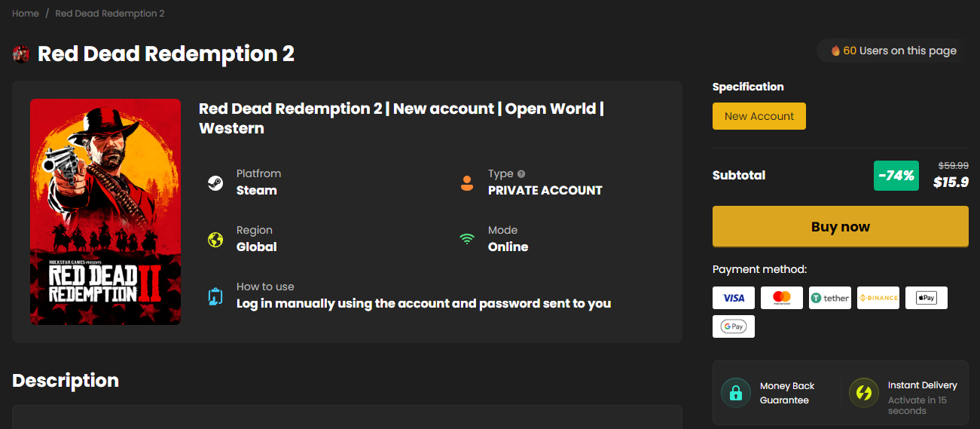The height and width of the screenshot is (429, 980).
Task: Click the Subtotal label
Action: [739, 176]
